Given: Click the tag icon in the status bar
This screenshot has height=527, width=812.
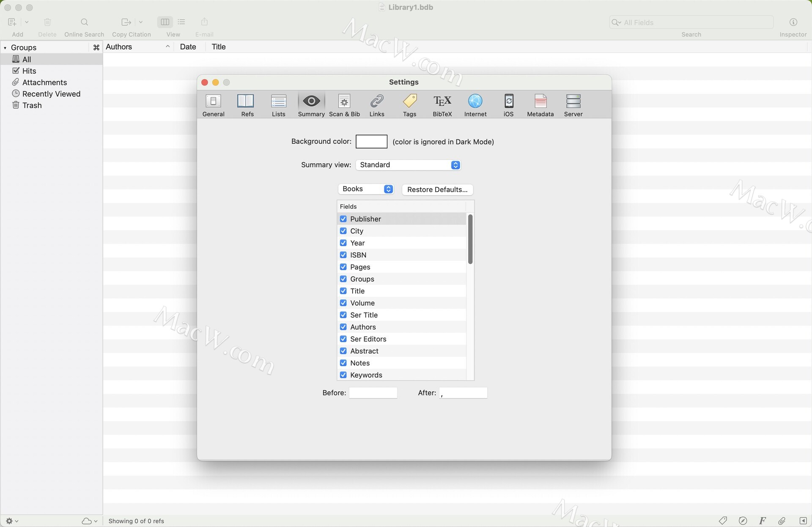Looking at the screenshot, I should coord(723,521).
